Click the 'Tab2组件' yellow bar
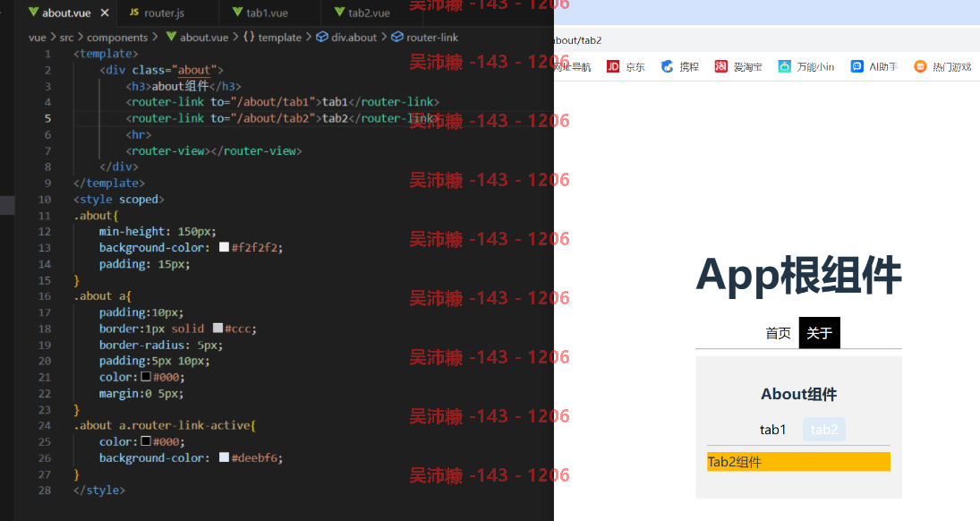The image size is (980, 521). (798, 462)
